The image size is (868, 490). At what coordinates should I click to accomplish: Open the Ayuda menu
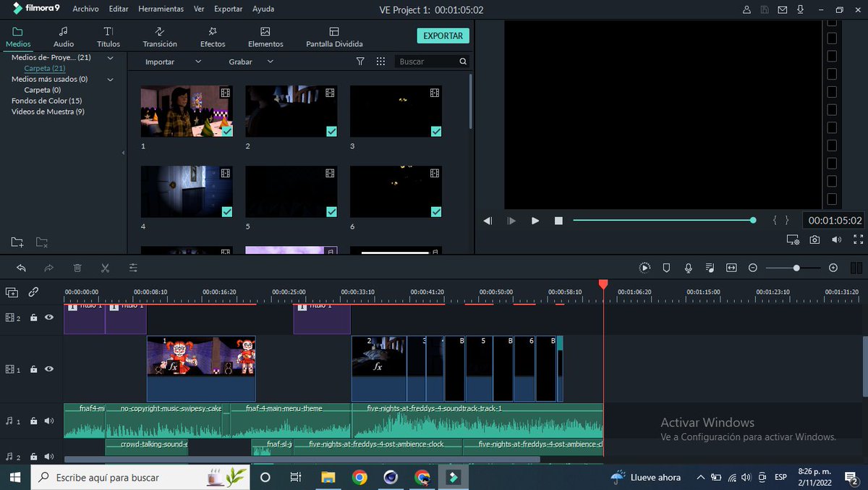point(263,9)
